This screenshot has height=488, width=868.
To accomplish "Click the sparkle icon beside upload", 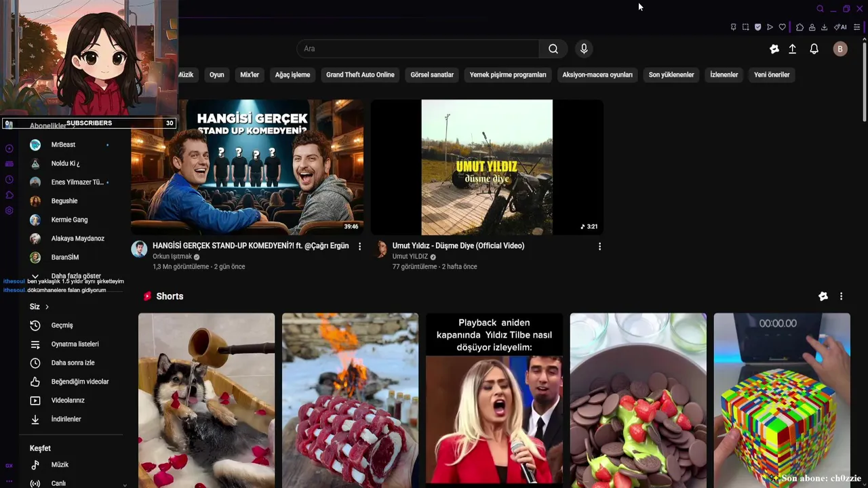I will (774, 49).
